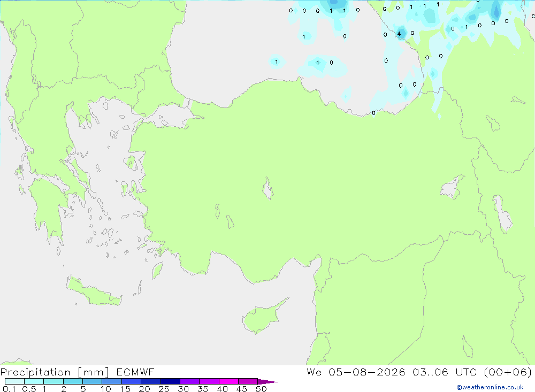Click the 0.1–0.5 mm lightest cyan legend swatch
This screenshot has height=392, width=535.
coord(14,381)
